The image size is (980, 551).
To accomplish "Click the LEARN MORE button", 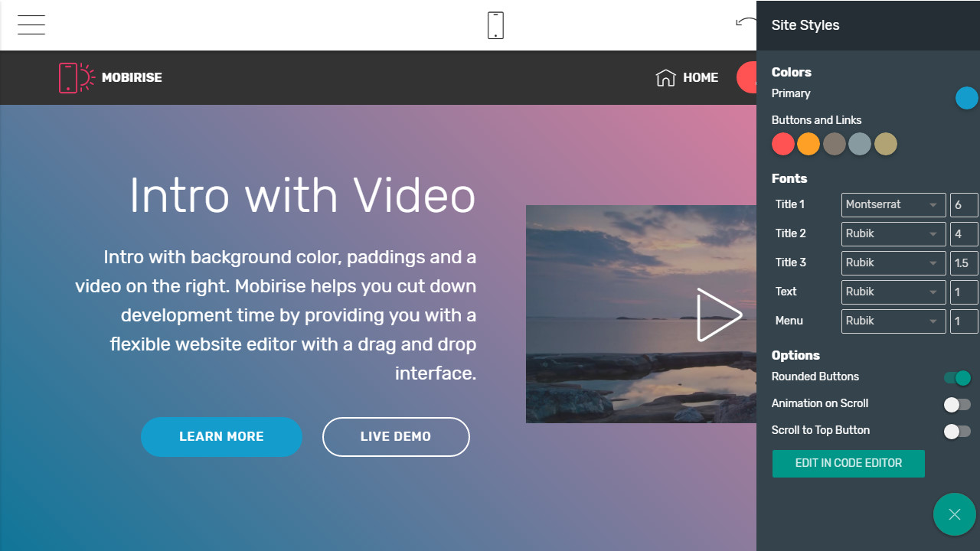I will tap(221, 437).
